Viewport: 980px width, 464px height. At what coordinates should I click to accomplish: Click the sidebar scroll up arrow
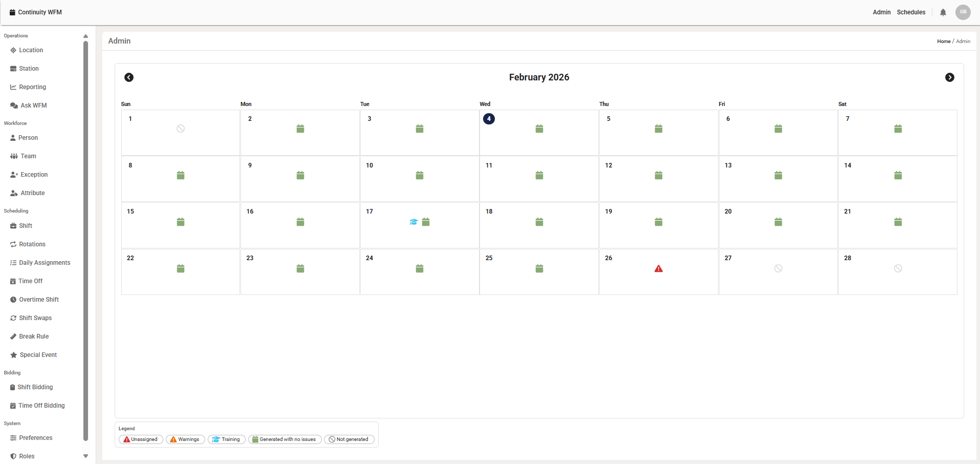pos(85,36)
